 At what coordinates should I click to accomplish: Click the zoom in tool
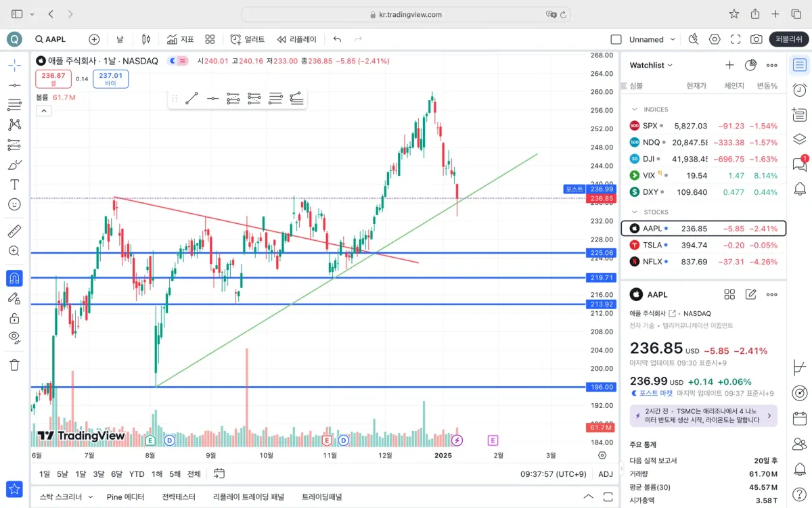pyautogui.click(x=14, y=251)
